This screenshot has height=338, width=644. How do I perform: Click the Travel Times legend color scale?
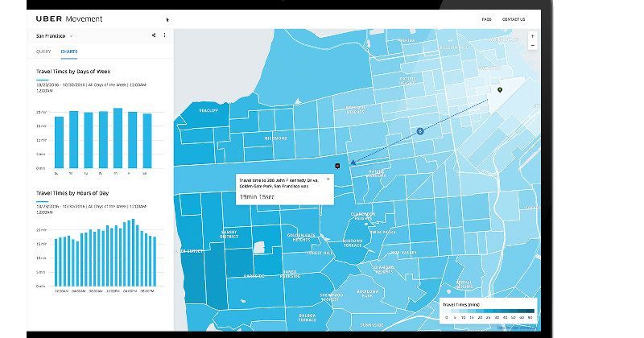[x=489, y=311]
